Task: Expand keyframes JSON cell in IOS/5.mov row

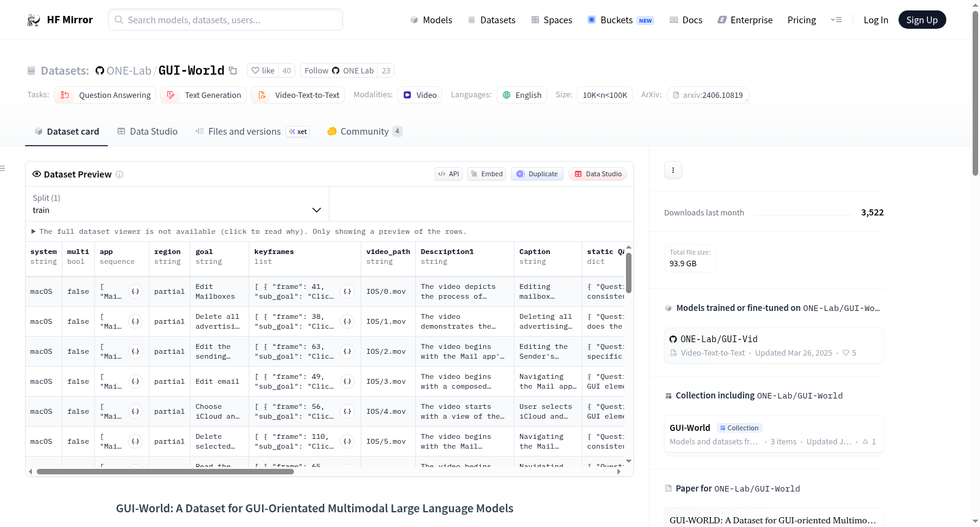Action: 347,441
